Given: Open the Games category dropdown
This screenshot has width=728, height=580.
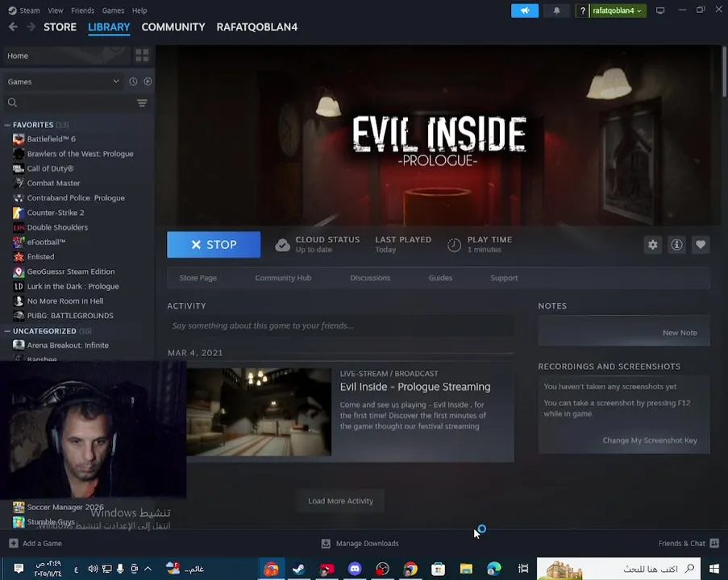Looking at the screenshot, I should coord(64,81).
